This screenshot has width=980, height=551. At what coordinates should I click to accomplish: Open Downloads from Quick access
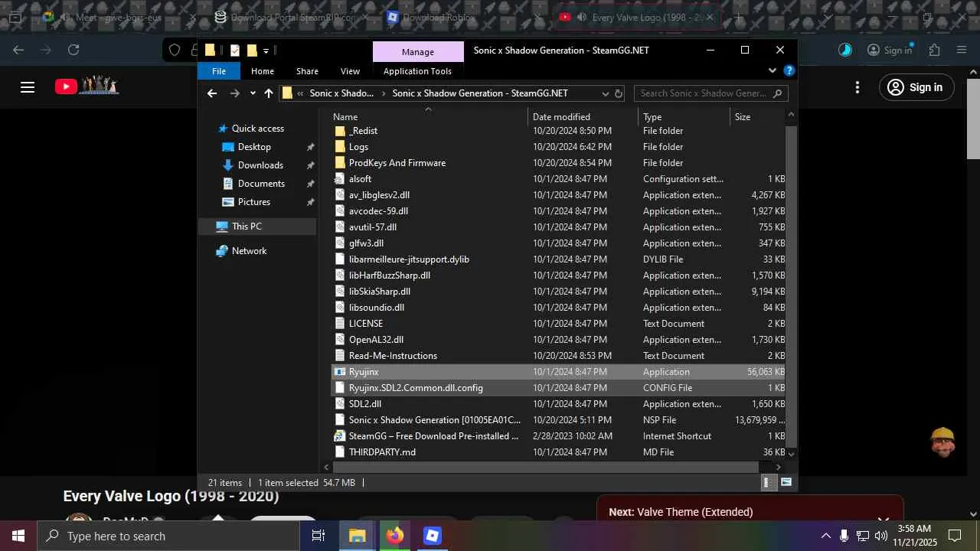point(260,165)
